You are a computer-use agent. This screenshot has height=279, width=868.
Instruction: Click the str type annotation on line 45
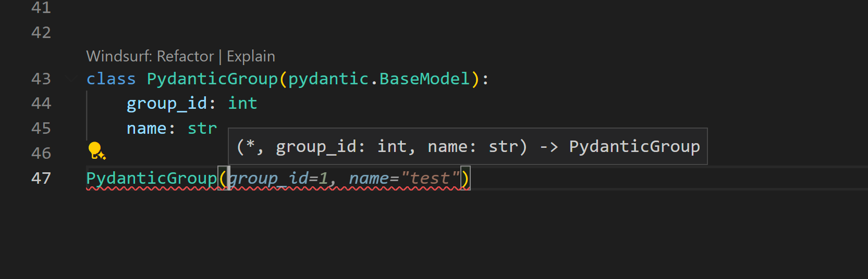pyautogui.click(x=202, y=128)
